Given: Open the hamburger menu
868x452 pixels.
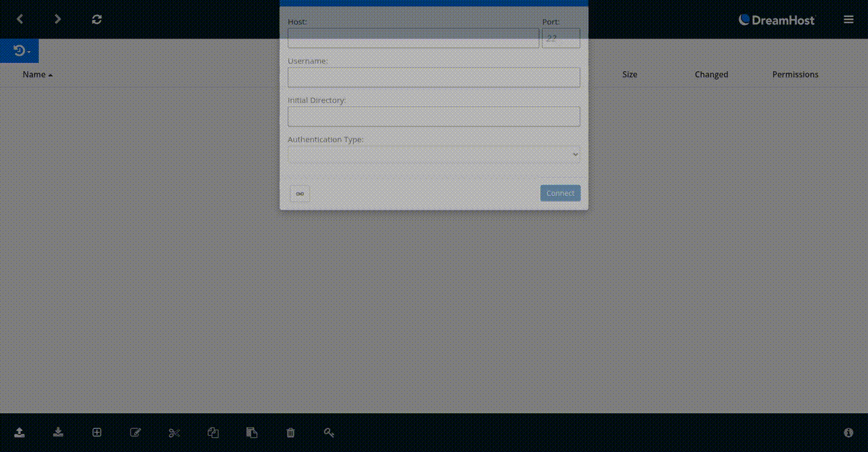Looking at the screenshot, I should pyautogui.click(x=848, y=20).
